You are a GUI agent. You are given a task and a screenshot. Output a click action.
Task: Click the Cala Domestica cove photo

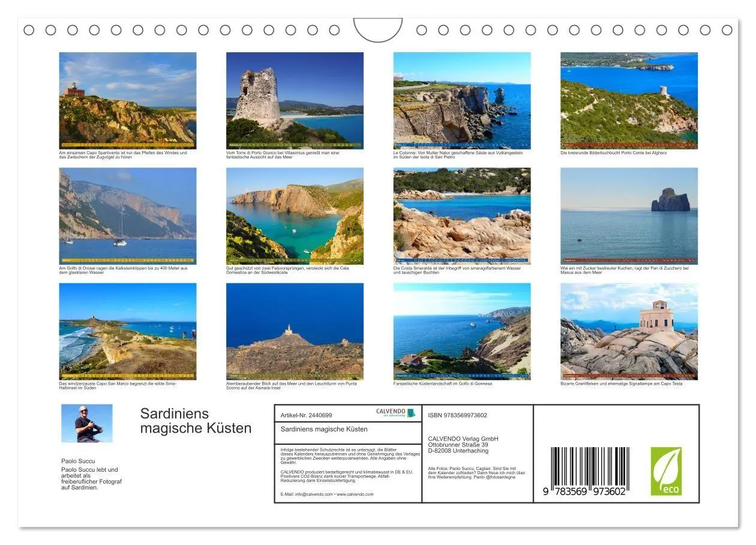pos(295,216)
